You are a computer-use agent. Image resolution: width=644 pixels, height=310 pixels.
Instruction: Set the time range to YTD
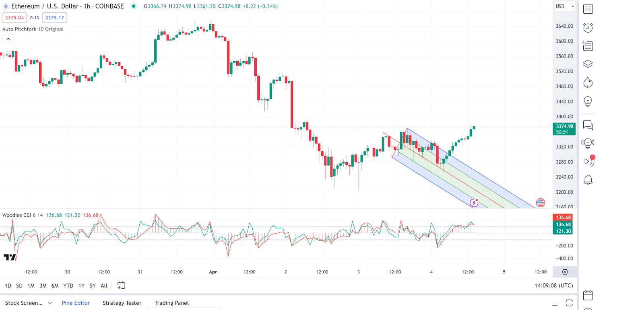coord(68,286)
